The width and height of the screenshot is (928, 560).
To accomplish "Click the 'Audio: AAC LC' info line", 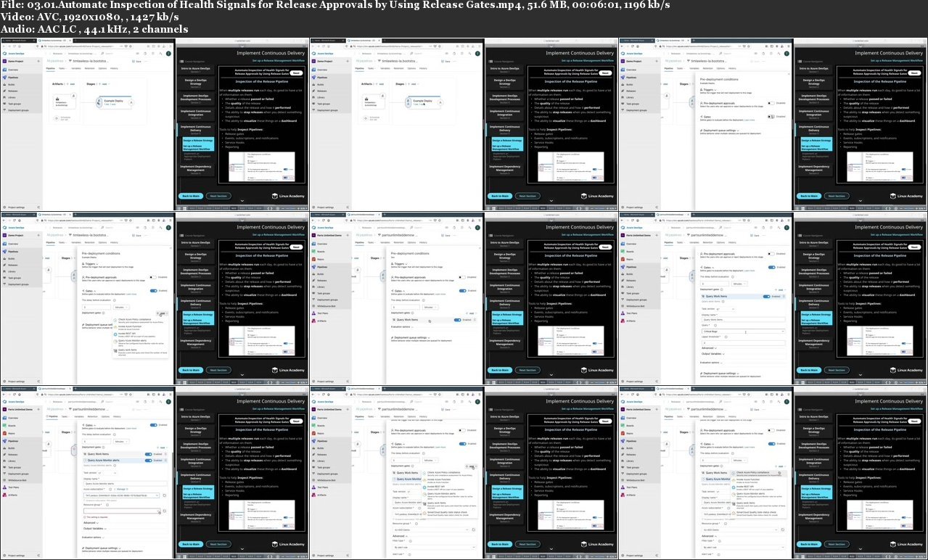I will coord(95,30).
